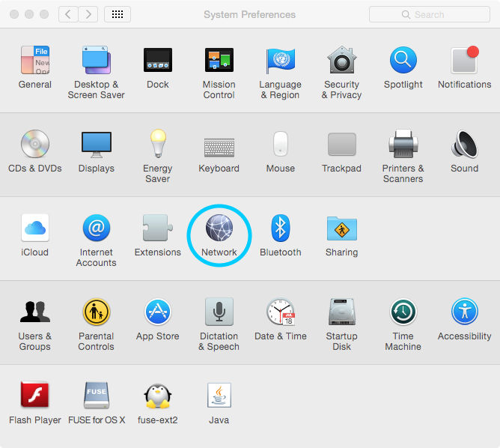Close the System Preferences window
This screenshot has height=448, width=500.
coord(14,14)
